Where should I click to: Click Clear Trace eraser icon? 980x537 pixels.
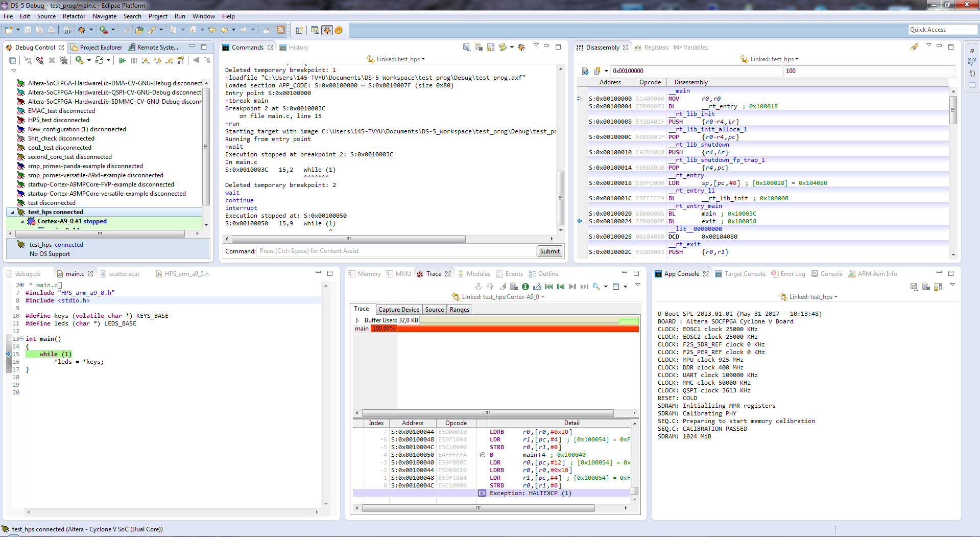(503, 287)
